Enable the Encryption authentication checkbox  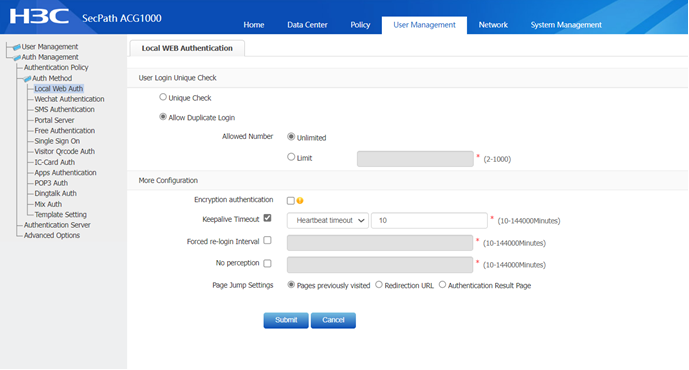290,201
